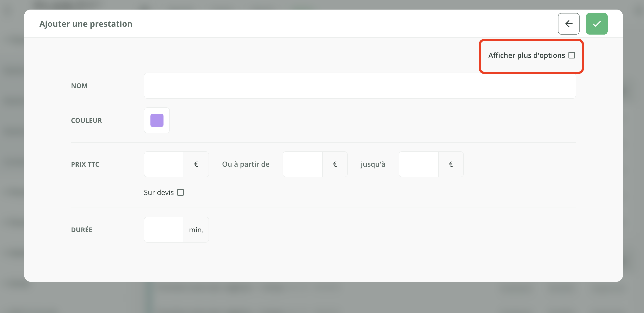The width and height of the screenshot is (644, 313).
Task: Click the Afficher plus d'options label text
Action: 526,55
